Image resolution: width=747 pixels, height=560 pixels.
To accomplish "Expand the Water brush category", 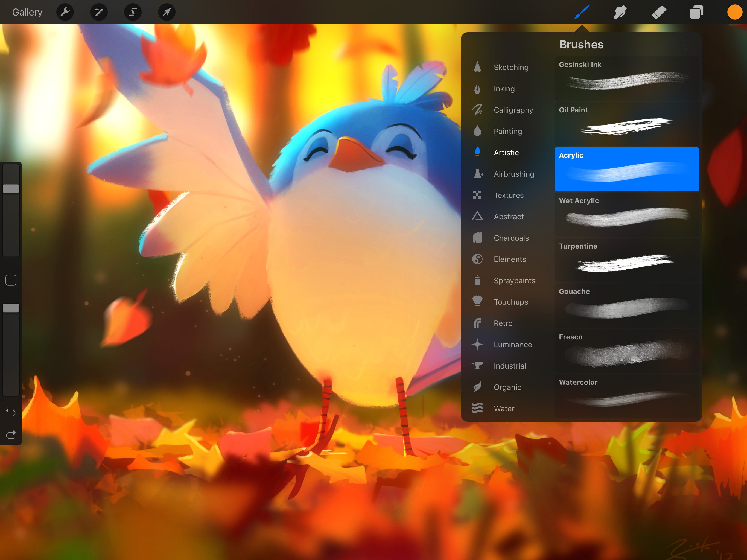I will click(x=504, y=408).
